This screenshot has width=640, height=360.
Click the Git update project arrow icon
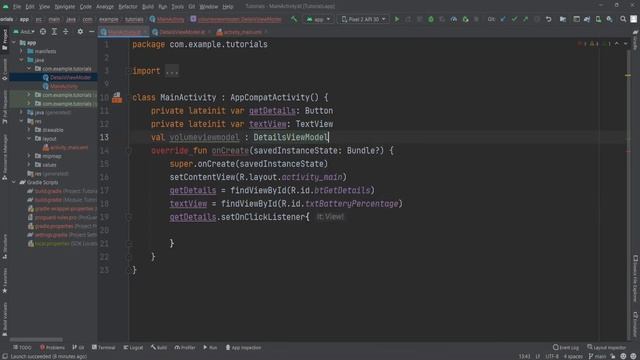click(x=503, y=19)
